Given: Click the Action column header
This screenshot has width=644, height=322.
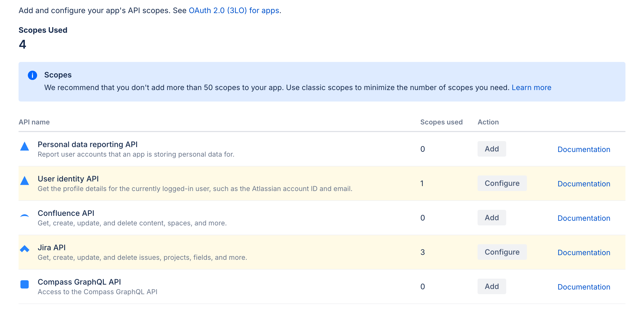Looking at the screenshot, I should 488,122.
